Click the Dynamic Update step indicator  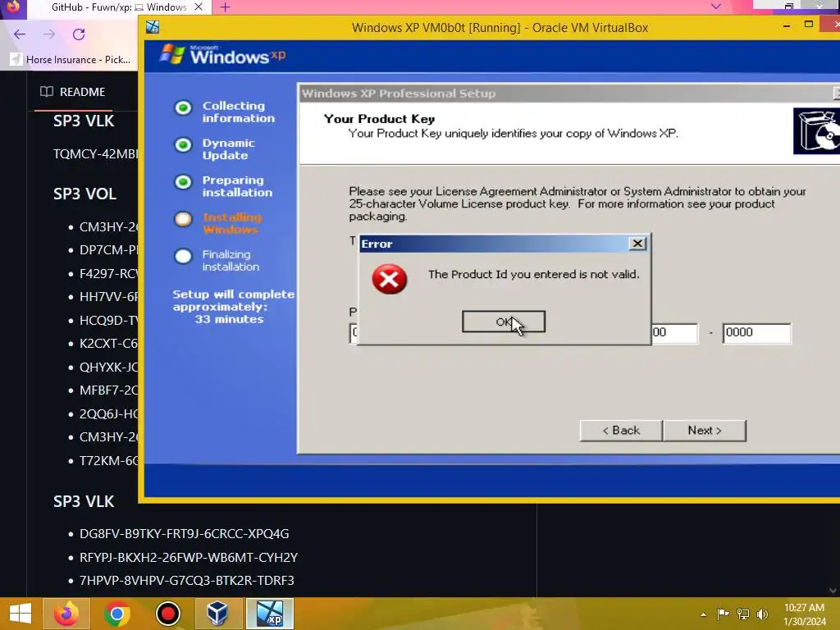click(x=183, y=144)
